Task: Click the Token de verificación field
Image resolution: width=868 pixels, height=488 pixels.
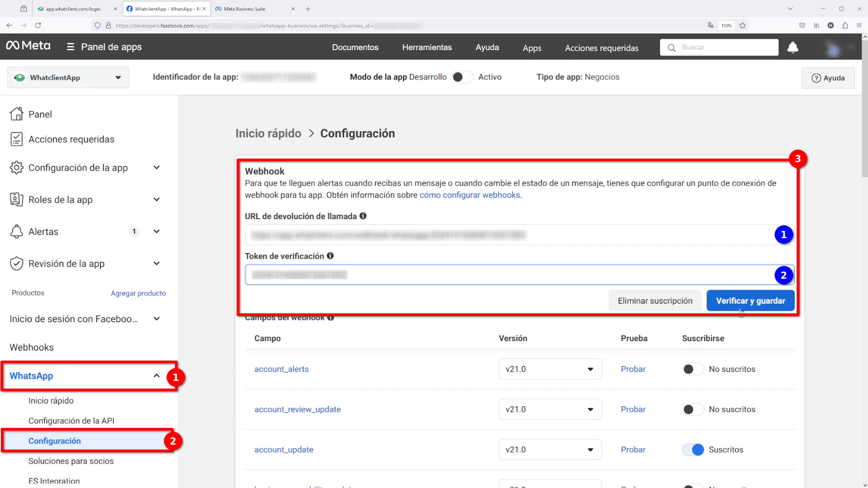Action: (x=519, y=275)
